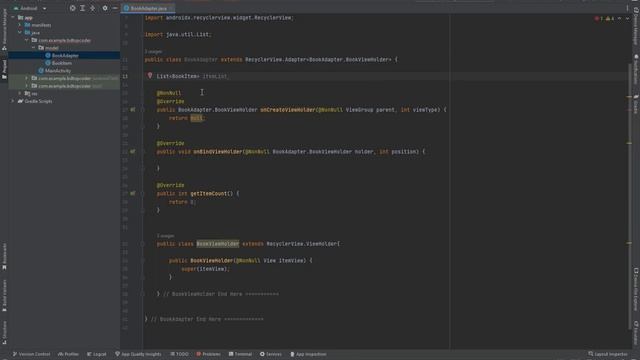
Task: Collapse the app module node
Action: coord(13,18)
